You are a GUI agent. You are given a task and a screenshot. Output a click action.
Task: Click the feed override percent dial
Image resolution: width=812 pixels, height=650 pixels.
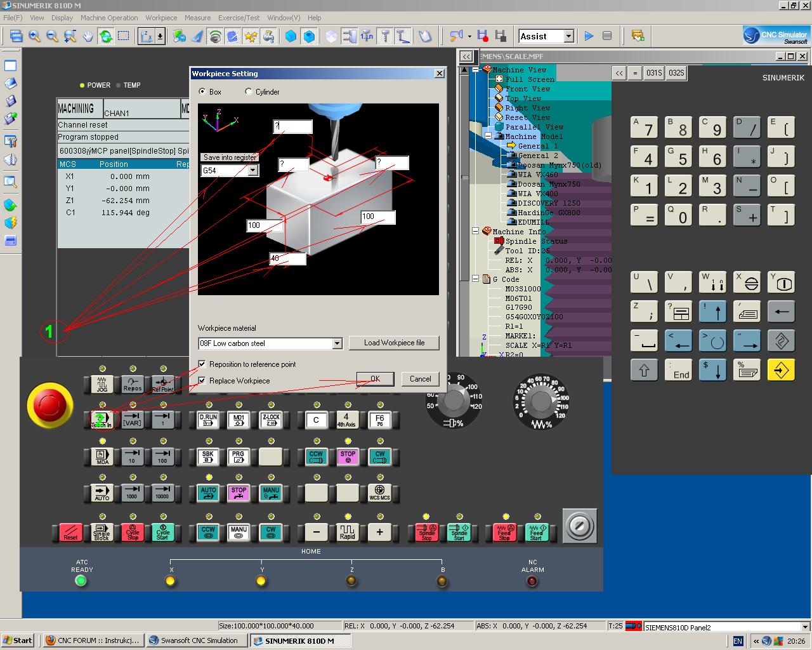(x=541, y=401)
